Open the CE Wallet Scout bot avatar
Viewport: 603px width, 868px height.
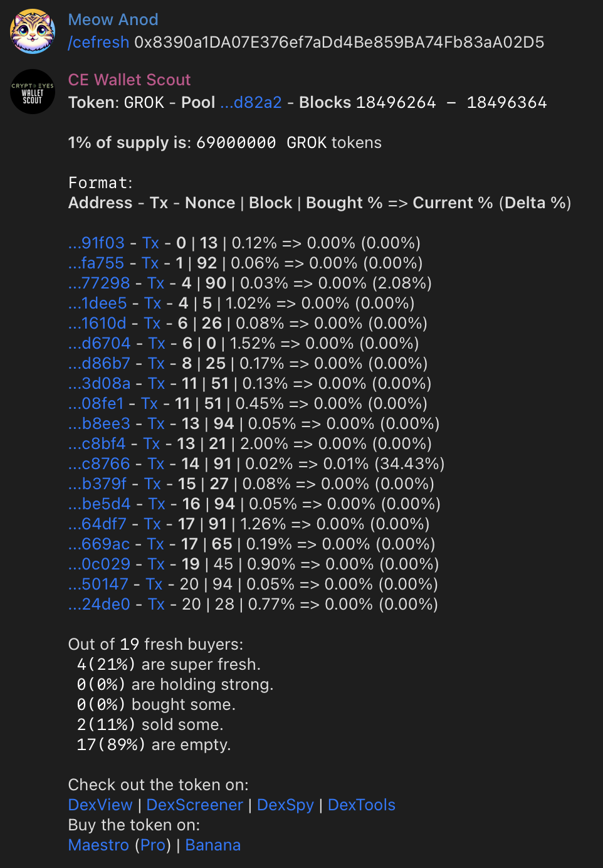point(33,92)
